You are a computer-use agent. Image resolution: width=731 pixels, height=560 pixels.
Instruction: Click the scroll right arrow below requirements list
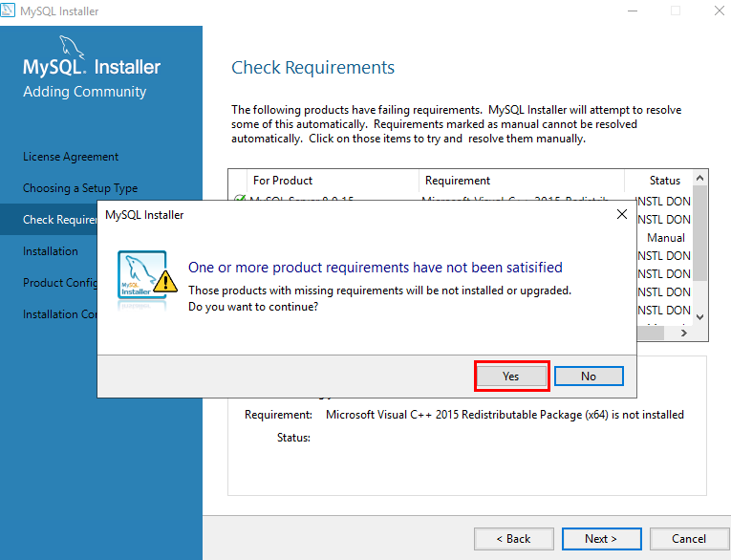pos(684,333)
